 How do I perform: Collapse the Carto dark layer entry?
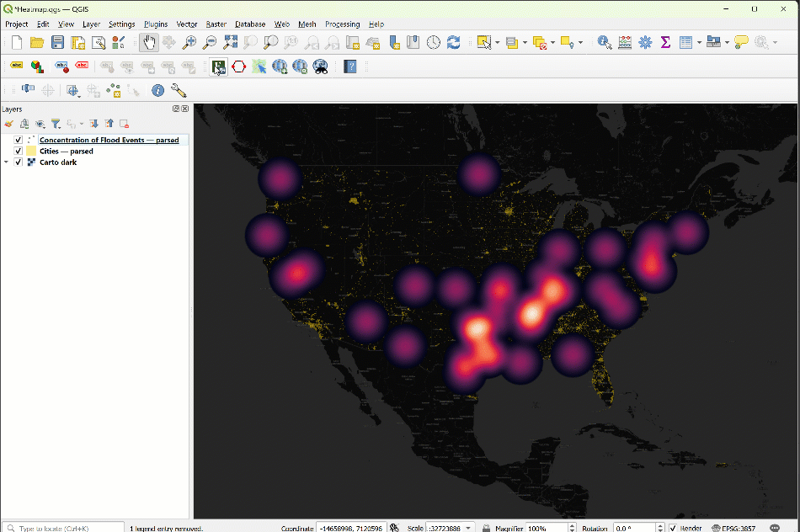(x=7, y=162)
